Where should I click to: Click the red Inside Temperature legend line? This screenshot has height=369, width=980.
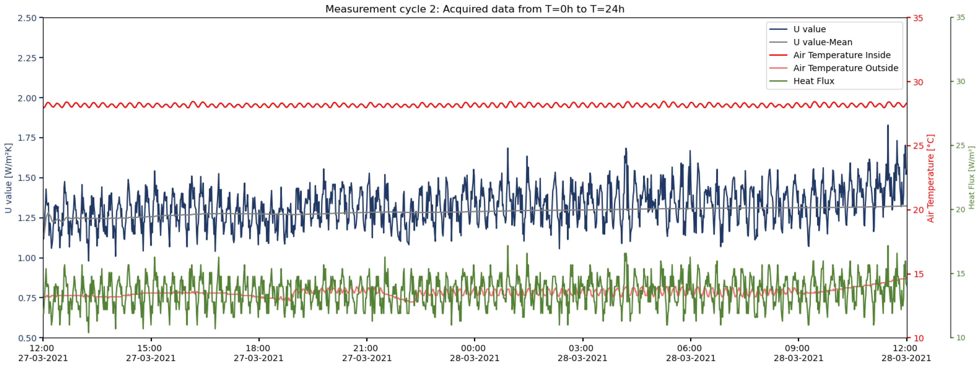pos(778,55)
